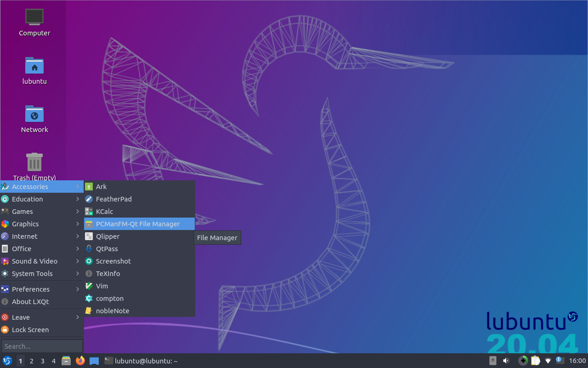Toggle the show desktop button
Image resolution: width=588 pixels, height=368 pixels.
(94, 361)
